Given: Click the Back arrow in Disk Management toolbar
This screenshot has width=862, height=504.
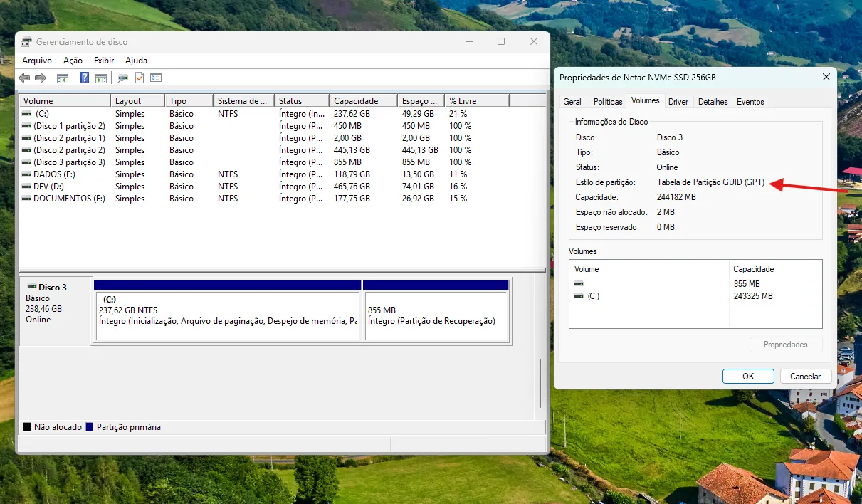Looking at the screenshot, I should tap(24, 78).
